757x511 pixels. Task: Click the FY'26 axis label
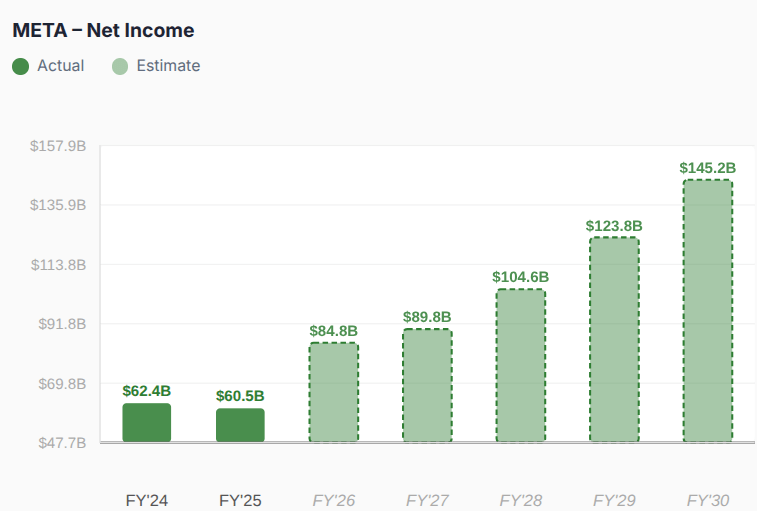point(334,500)
